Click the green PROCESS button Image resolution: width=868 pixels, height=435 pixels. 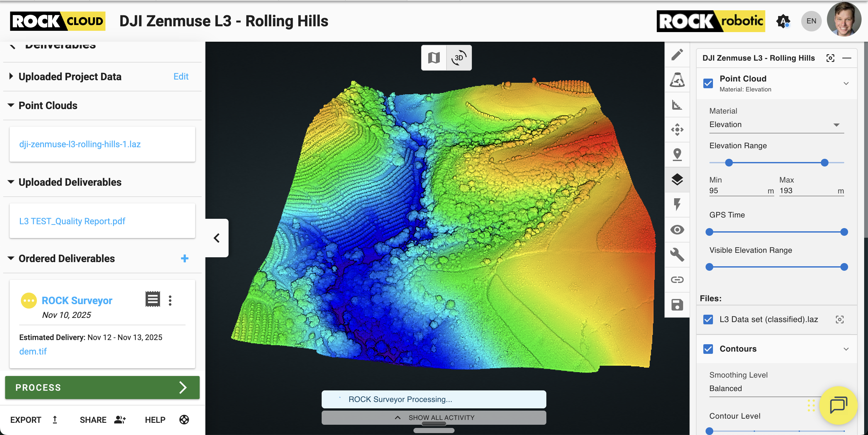102,387
